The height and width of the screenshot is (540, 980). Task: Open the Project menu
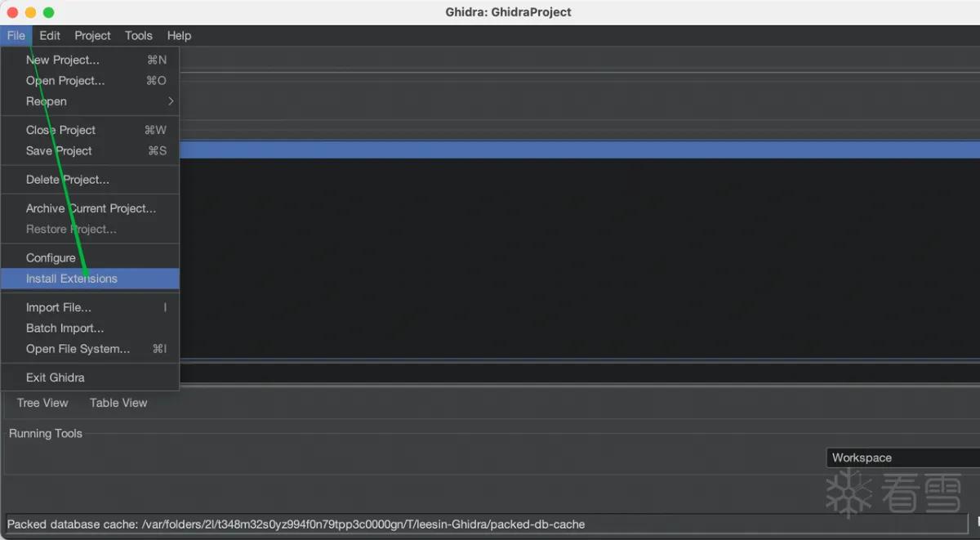92,35
